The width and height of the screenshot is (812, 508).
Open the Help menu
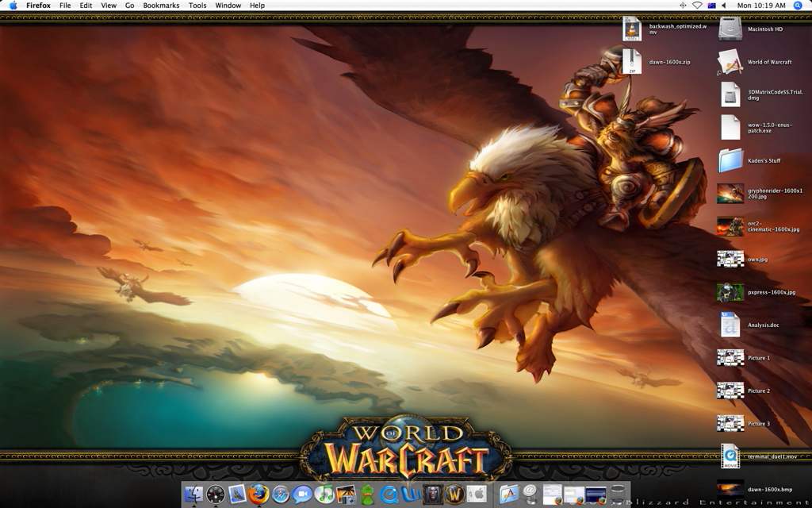click(258, 6)
